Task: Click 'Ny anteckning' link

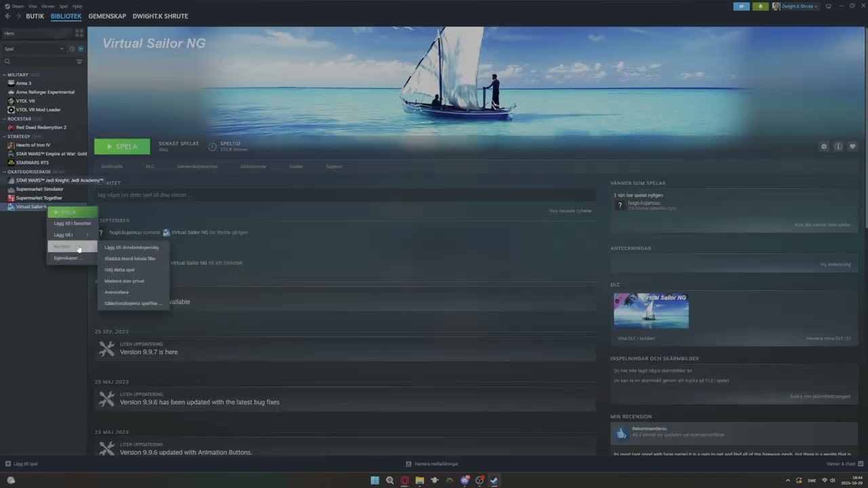Action: tap(835, 264)
